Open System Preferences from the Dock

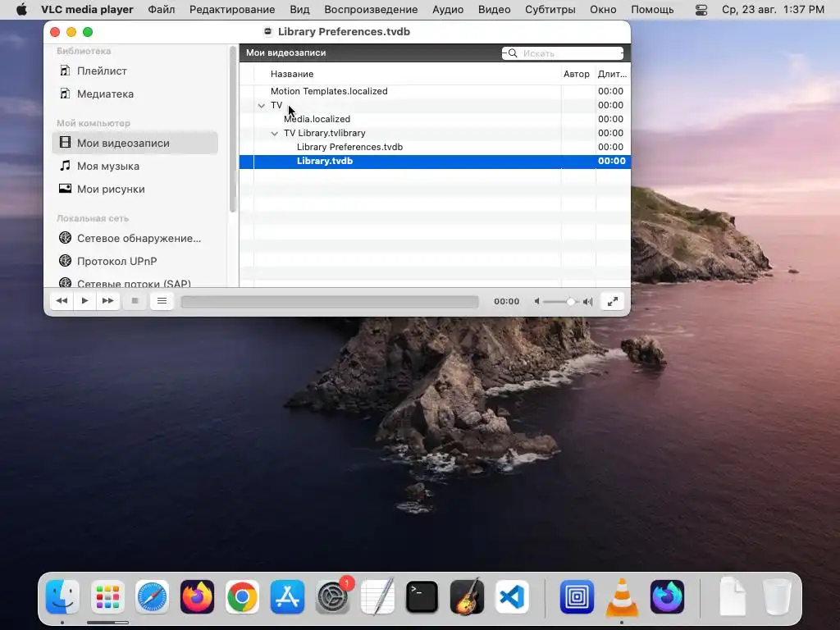click(333, 596)
